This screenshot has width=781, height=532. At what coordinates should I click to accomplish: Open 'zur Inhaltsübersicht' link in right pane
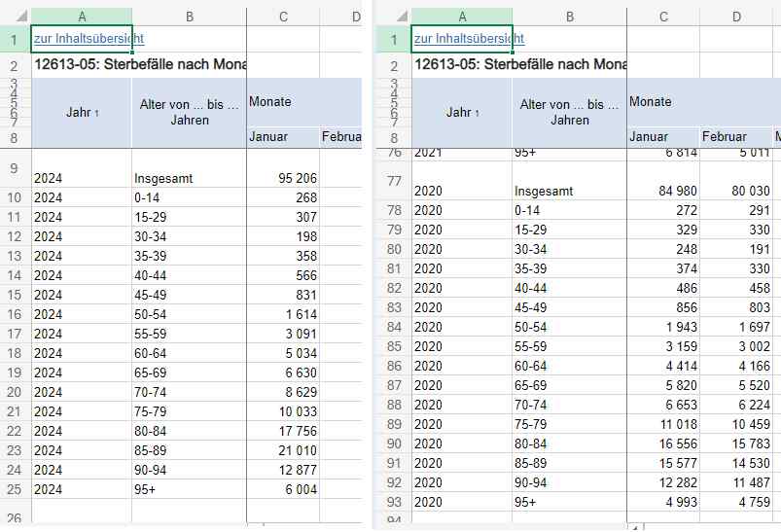pos(469,39)
